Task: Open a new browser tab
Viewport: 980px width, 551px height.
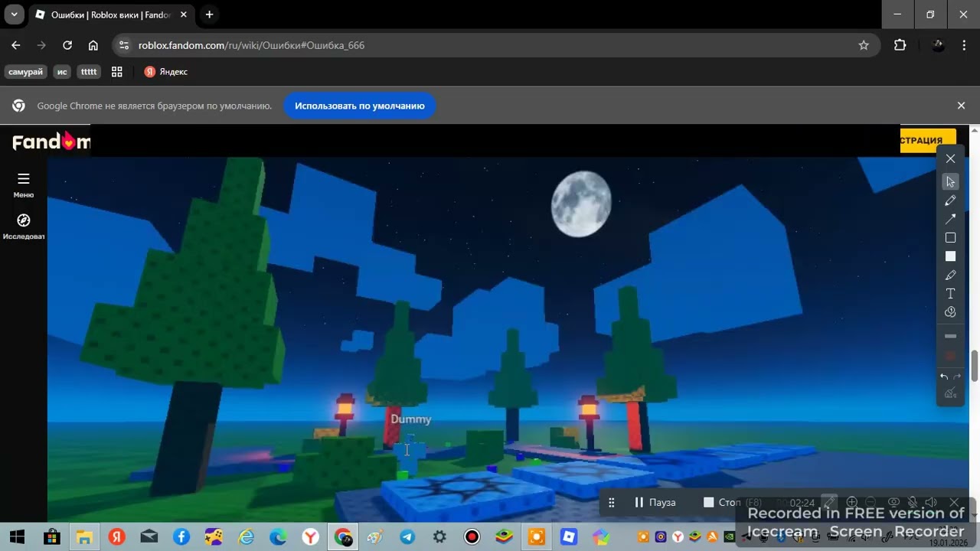Action: point(209,15)
